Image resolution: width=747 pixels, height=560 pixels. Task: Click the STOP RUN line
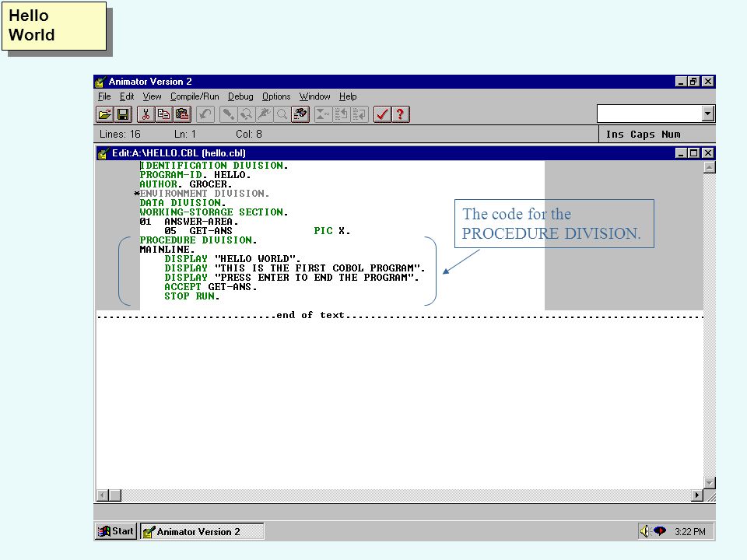192,296
